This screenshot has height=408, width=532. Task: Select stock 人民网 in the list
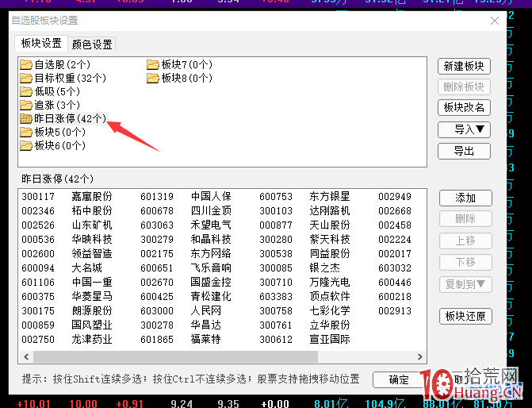(x=205, y=310)
